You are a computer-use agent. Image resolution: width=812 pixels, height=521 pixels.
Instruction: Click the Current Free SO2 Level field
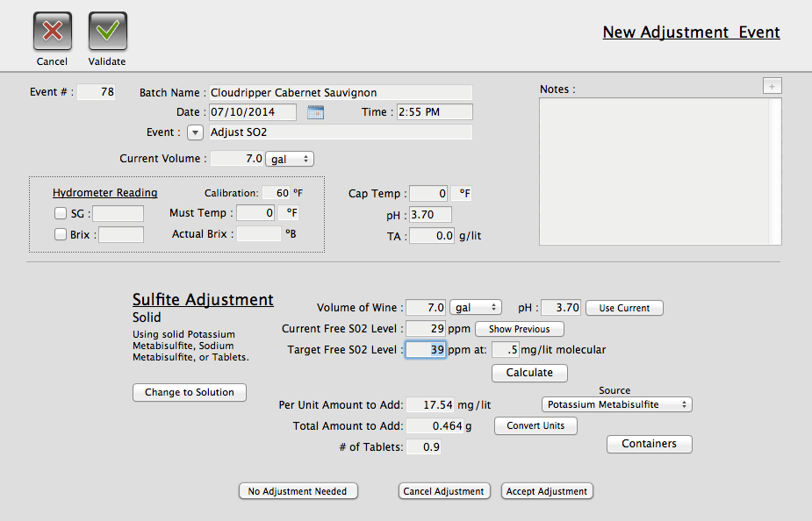click(x=426, y=329)
